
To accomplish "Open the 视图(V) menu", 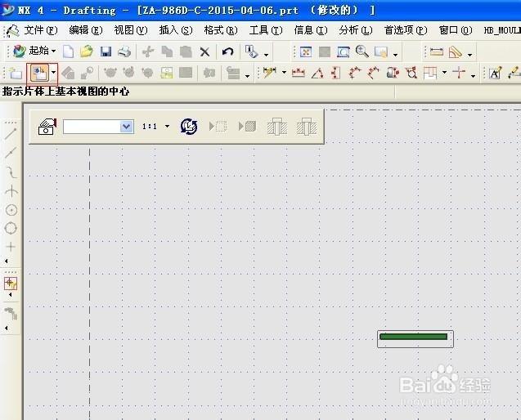I will (x=131, y=30).
